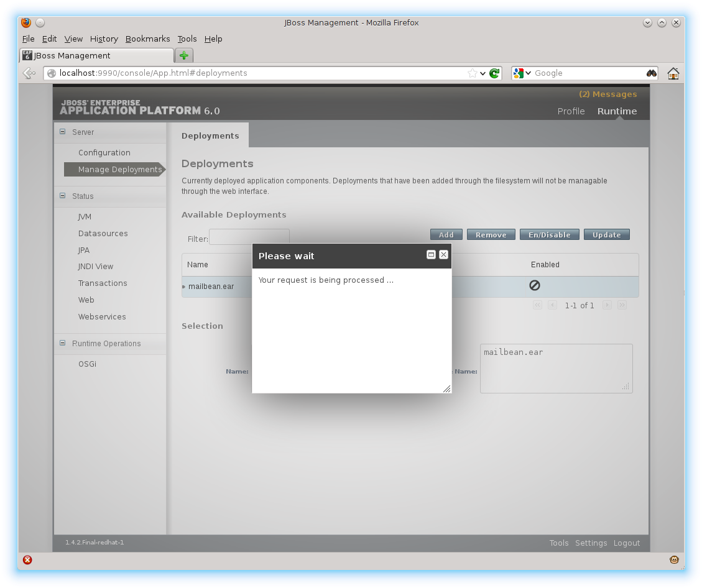
Task: Click the En/Disable button
Action: 549,234
